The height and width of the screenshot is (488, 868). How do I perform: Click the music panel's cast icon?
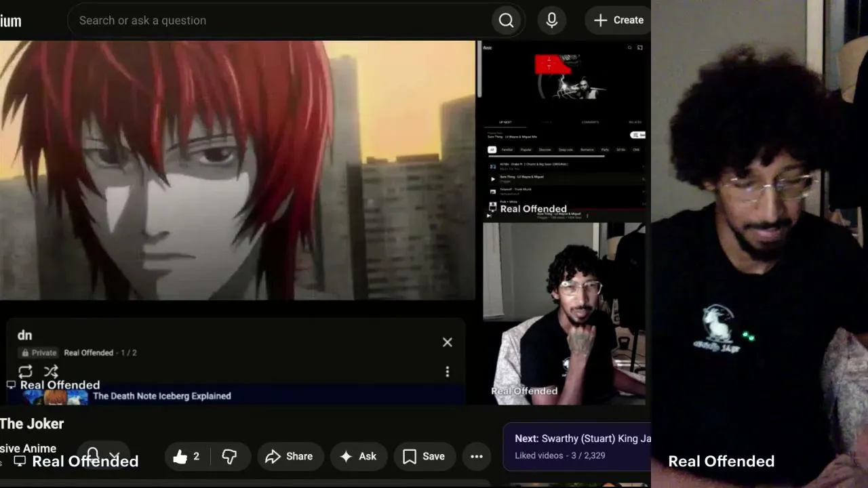click(639, 47)
